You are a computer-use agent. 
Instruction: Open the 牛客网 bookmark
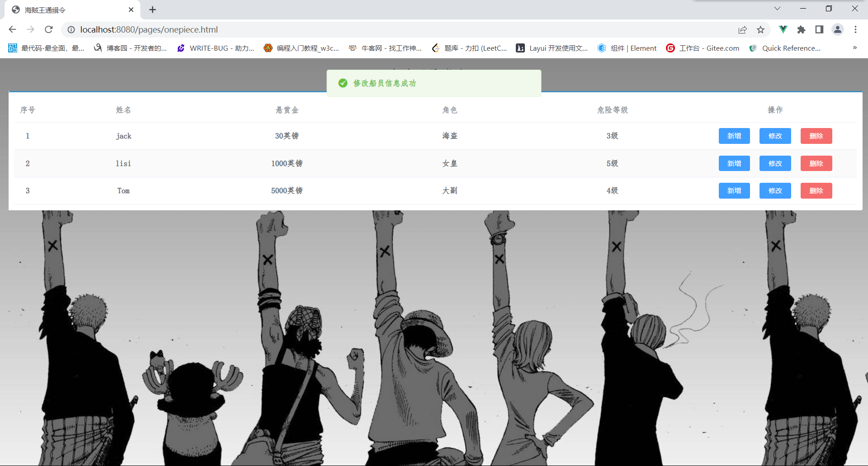[x=385, y=48]
